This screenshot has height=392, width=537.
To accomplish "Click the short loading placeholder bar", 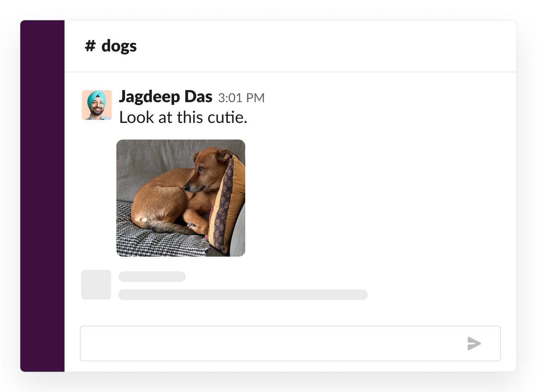I will 152,277.
